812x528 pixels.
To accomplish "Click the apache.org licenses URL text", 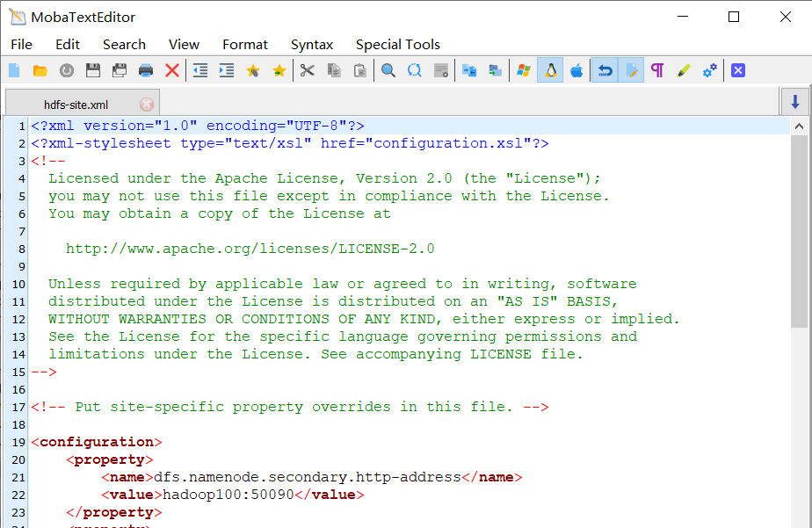I will (x=250, y=249).
